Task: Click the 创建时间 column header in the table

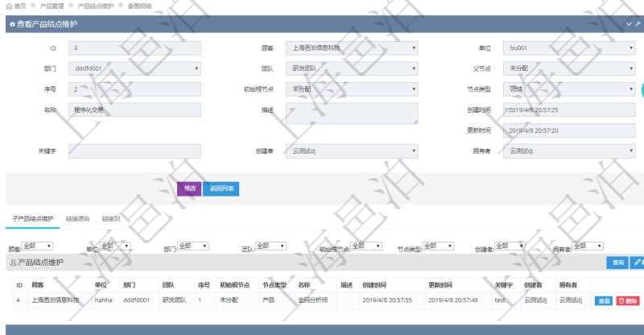Action: point(374,285)
